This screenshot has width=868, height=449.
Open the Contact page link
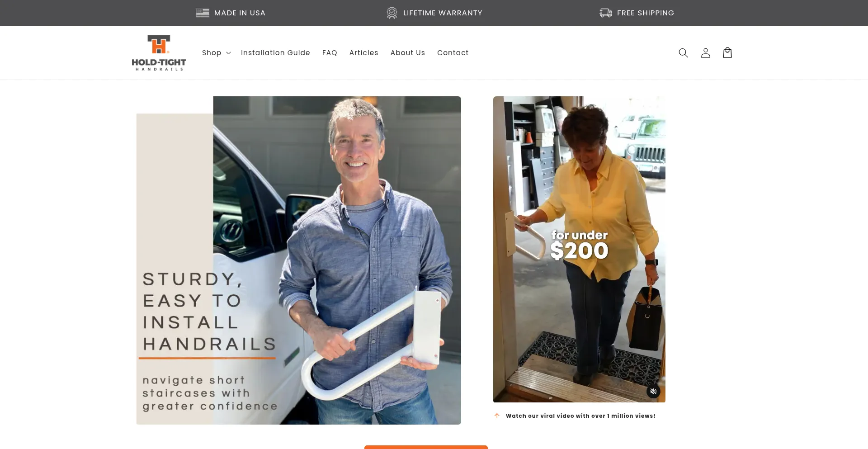pos(453,53)
